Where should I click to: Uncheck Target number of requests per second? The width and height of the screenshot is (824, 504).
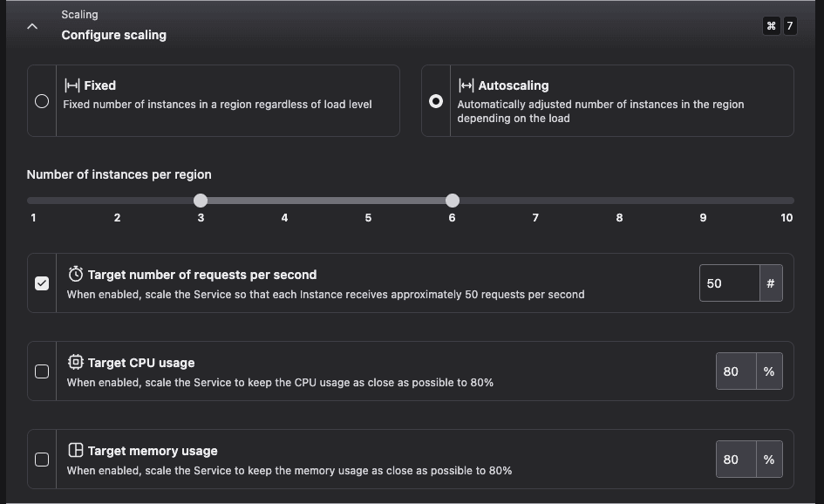42,283
